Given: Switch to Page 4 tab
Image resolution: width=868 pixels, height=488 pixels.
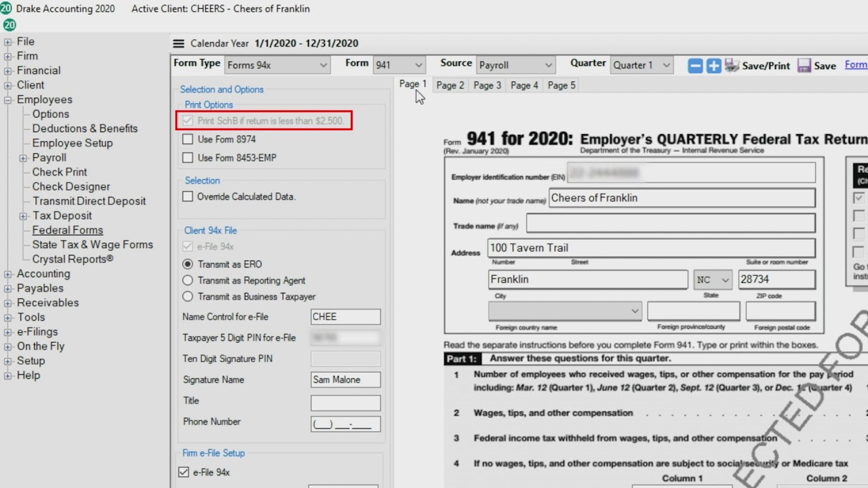Looking at the screenshot, I should (x=524, y=85).
